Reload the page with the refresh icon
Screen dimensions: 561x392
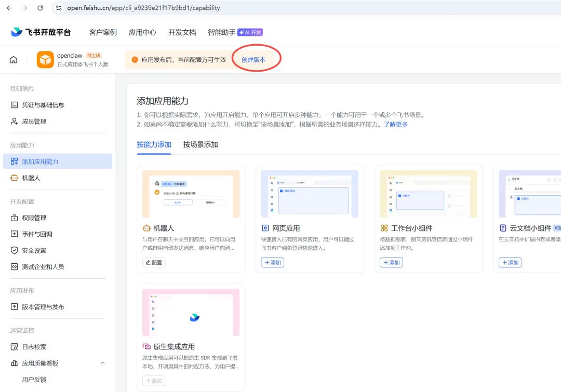(x=40, y=8)
